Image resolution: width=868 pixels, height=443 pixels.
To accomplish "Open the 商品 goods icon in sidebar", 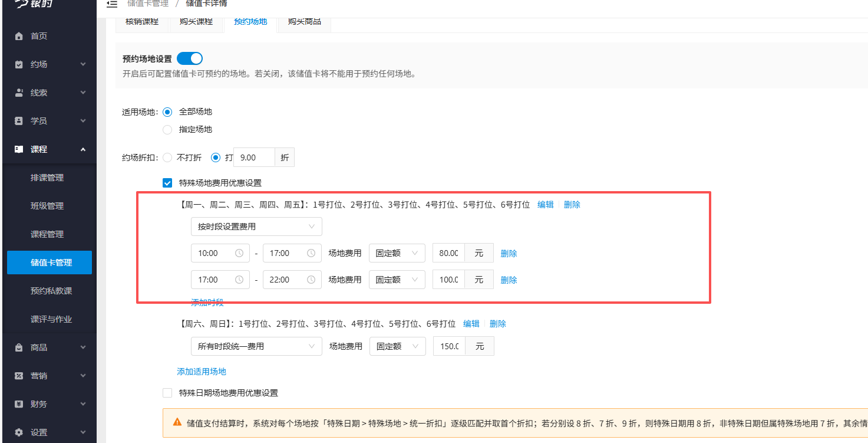I will coord(20,347).
